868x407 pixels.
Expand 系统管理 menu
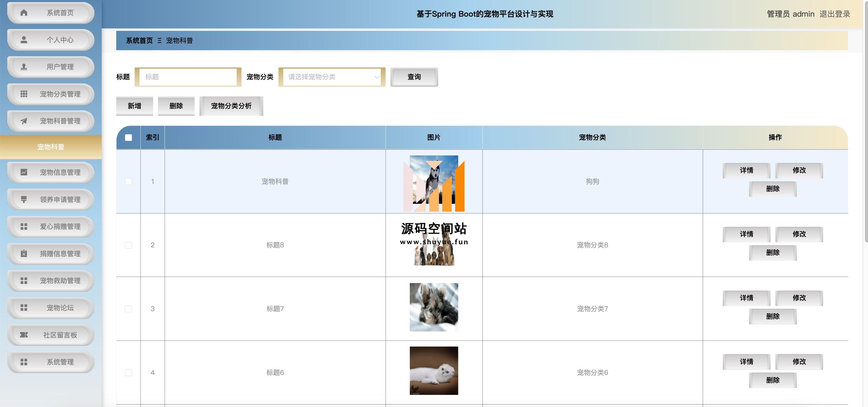point(51,362)
